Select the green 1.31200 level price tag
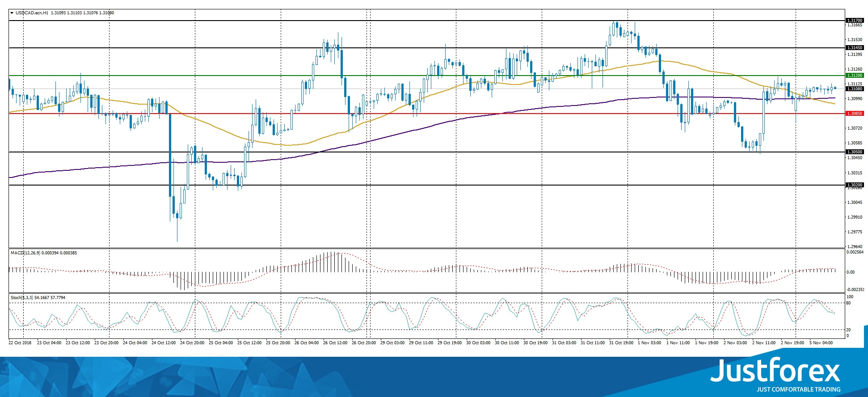Screen dimensions: 868x397 [855, 76]
